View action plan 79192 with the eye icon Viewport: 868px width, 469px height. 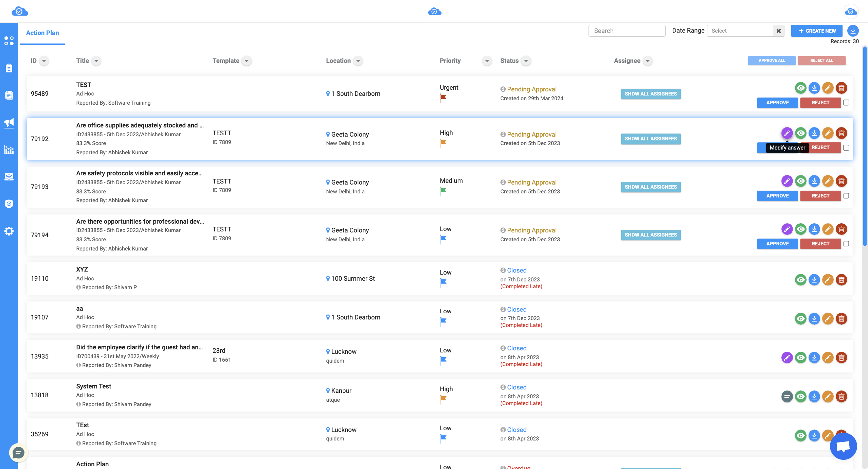(x=800, y=133)
